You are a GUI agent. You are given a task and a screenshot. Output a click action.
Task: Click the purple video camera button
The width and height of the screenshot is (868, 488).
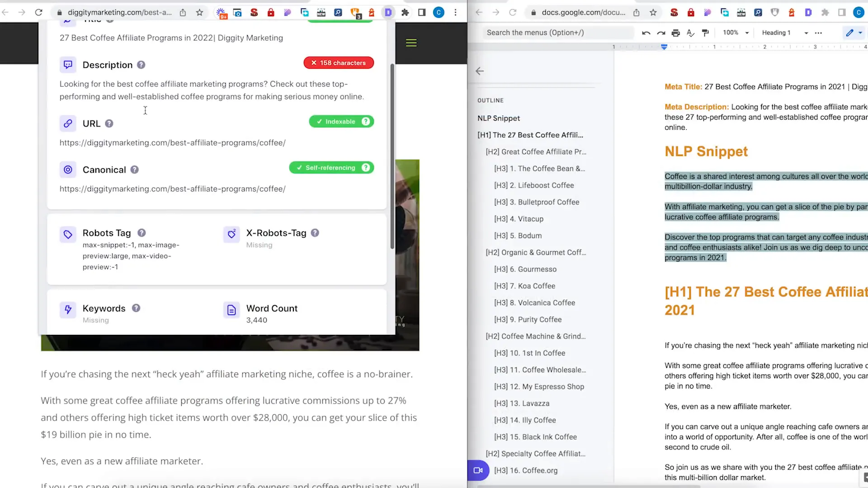pyautogui.click(x=478, y=470)
